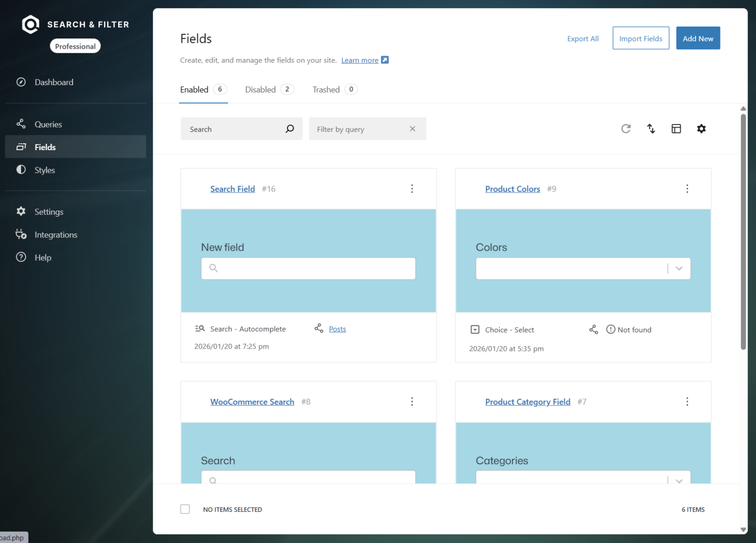756x543 pixels.
Task: Expand the Categories dropdown preview
Action: point(679,480)
